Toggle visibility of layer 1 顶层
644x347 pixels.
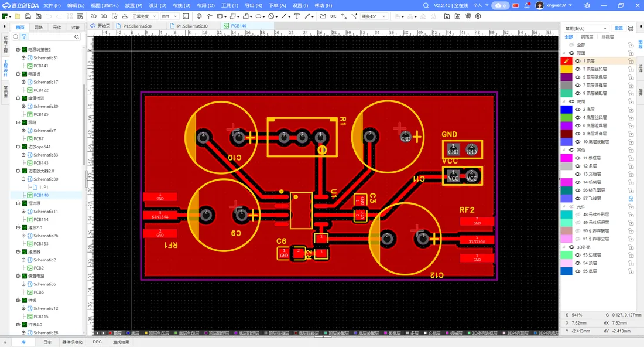tap(577, 61)
